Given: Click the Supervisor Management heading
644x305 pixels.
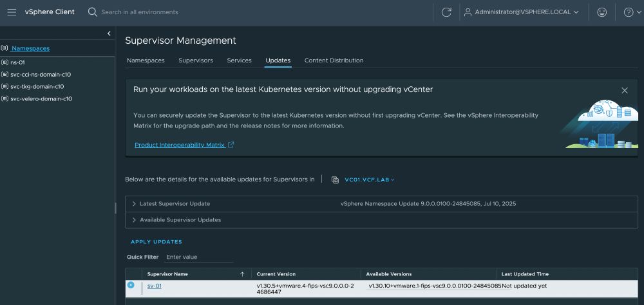Looking at the screenshot, I should click(x=180, y=41).
